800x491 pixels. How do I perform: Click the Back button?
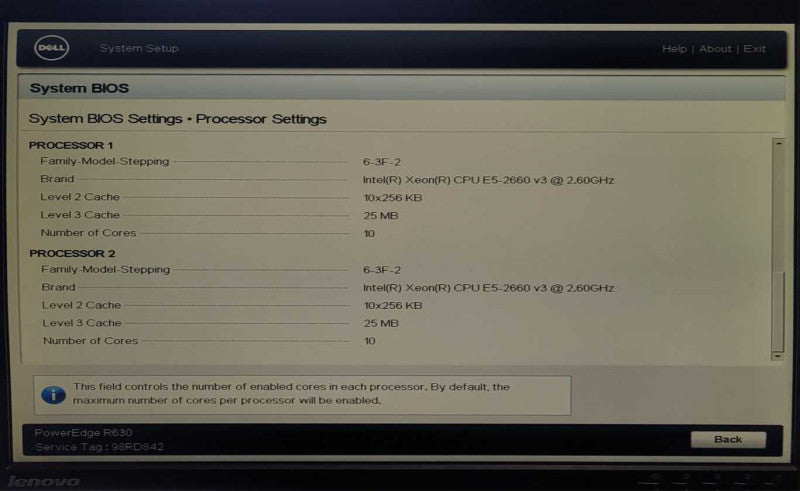pyautogui.click(x=728, y=439)
